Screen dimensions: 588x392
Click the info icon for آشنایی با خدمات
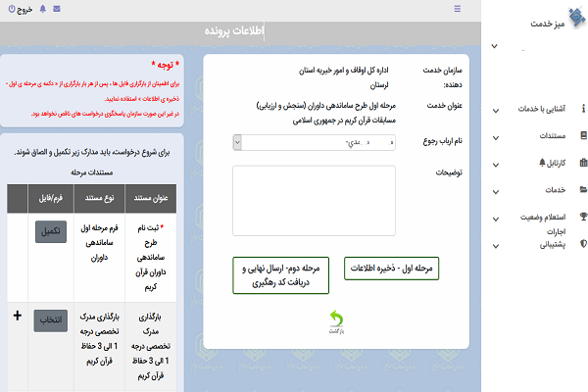[x=583, y=110]
